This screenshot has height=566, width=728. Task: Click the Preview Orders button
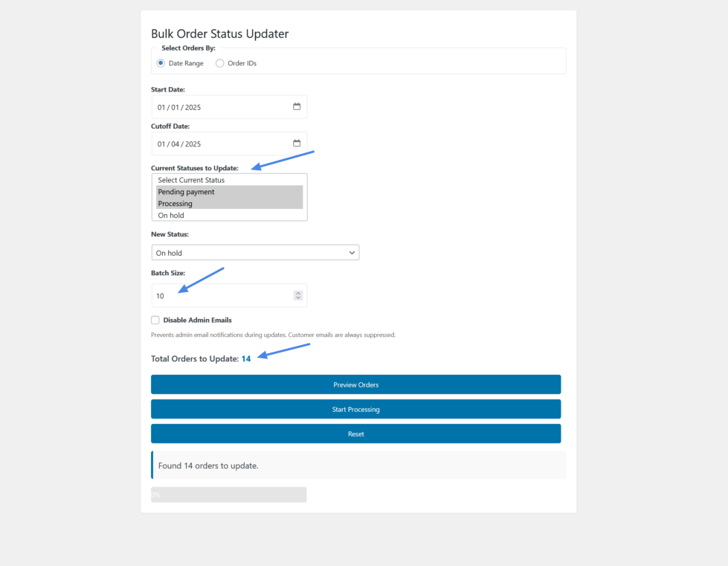click(355, 385)
